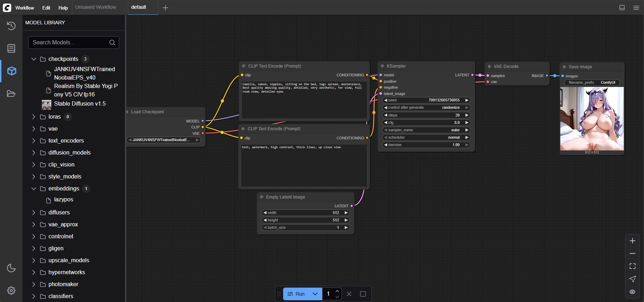Open the Run options dropdown arrow
This screenshot has height=302, width=644.
[x=315, y=294]
